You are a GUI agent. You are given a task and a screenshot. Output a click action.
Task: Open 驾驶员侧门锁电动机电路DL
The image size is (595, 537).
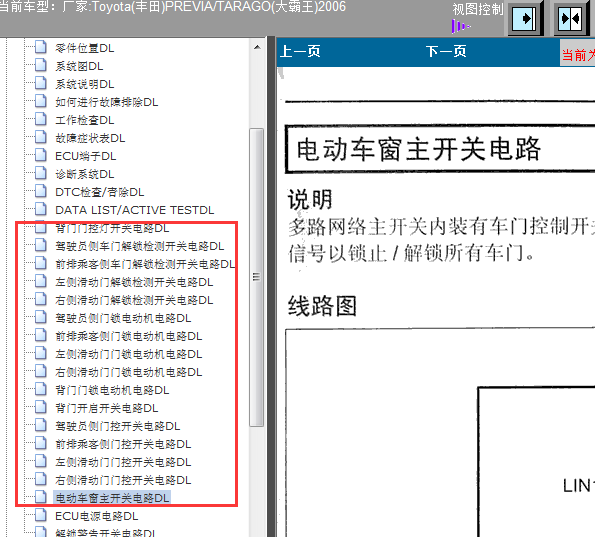tap(123, 318)
